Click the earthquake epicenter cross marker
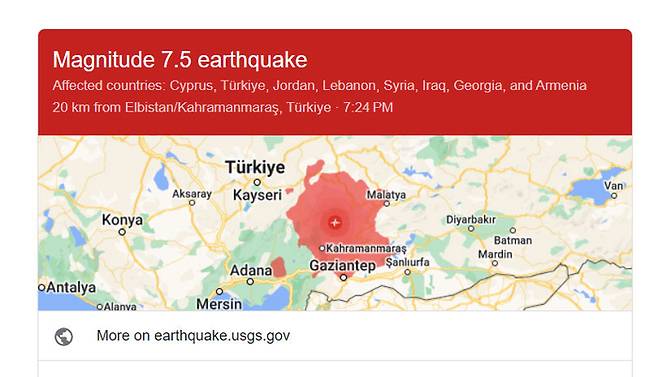This screenshot has height=377, width=658. coord(334,223)
